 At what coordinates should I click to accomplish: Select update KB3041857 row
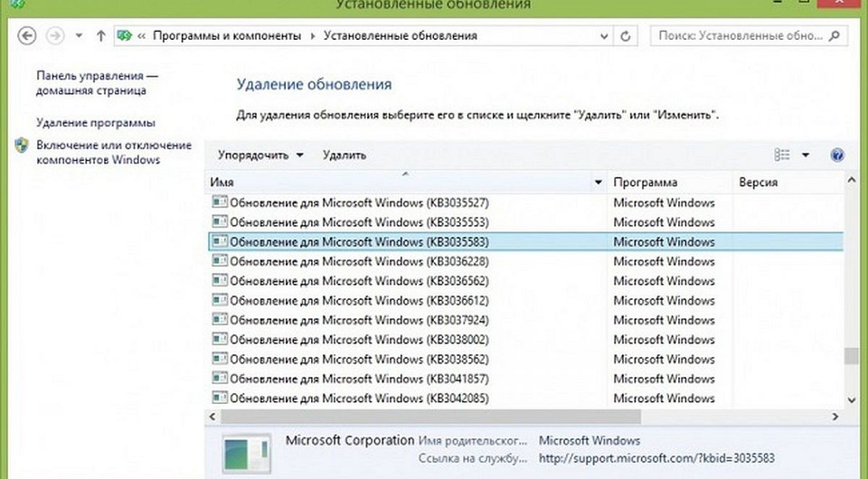pyautogui.click(x=524, y=379)
